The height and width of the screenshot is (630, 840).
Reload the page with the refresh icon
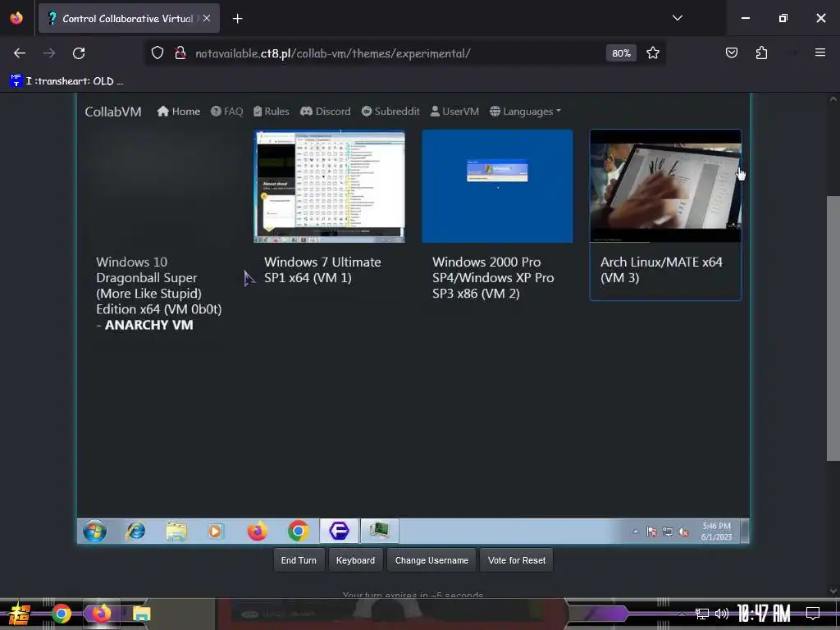tap(79, 53)
